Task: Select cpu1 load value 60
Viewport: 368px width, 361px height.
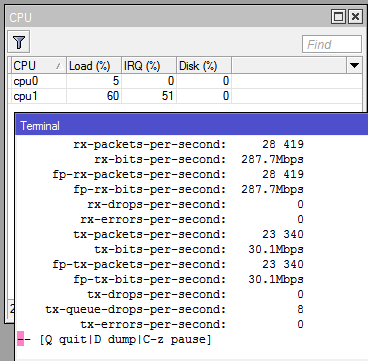Action: (x=113, y=96)
